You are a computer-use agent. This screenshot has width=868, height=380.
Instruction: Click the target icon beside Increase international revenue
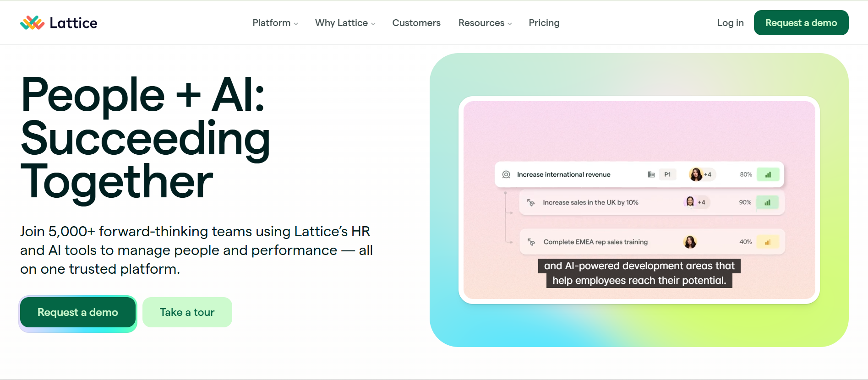[506, 174]
